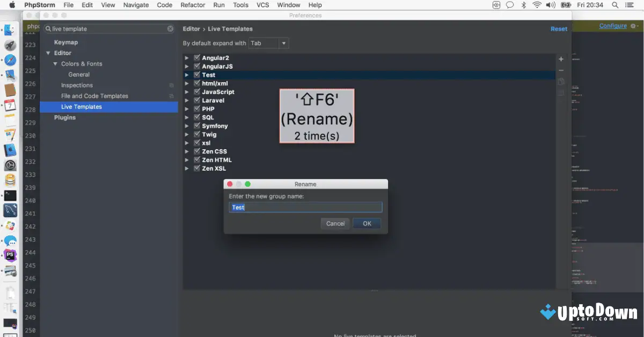Disable the JavaScript template group
644x337 pixels.
pos(197,92)
